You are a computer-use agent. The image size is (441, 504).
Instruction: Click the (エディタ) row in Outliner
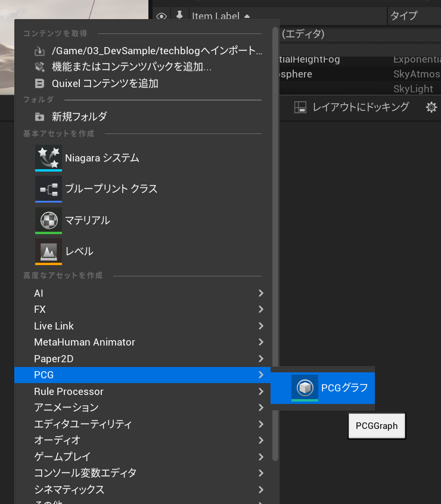tap(360, 33)
